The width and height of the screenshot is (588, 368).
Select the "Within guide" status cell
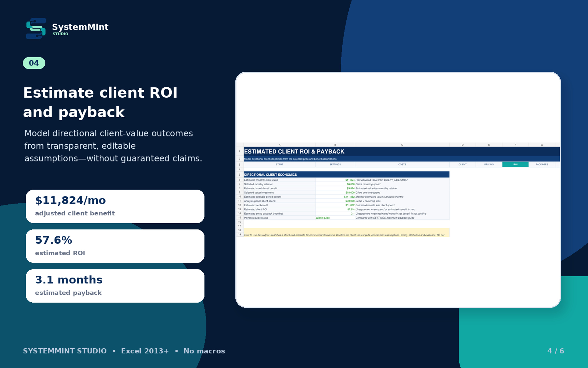click(335, 218)
